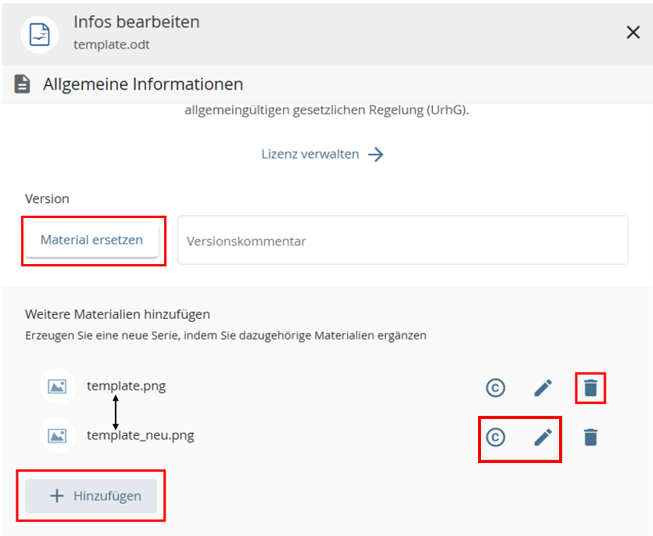
Task: Select the Allgemeine Informationen section header
Action: coord(142,85)
